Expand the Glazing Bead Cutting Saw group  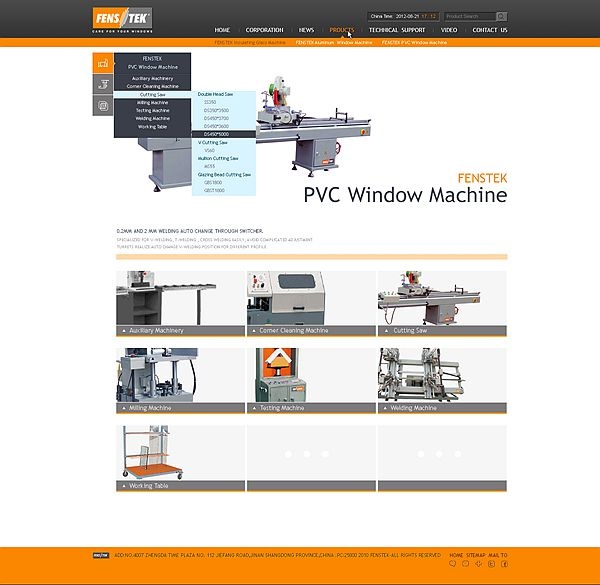click(224, 174)
